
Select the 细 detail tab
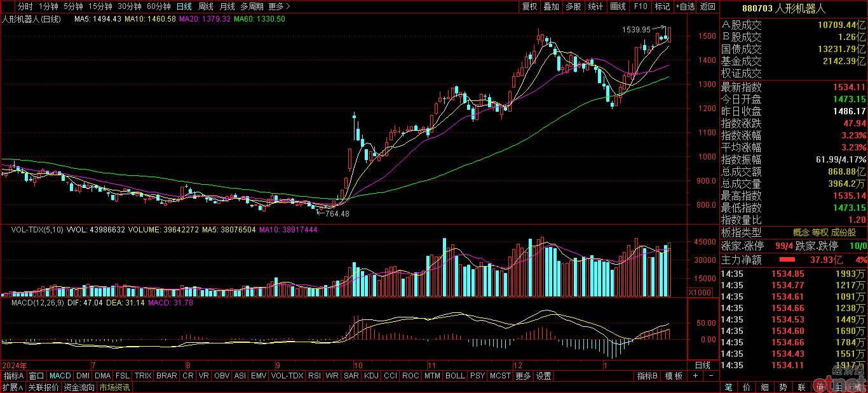click(764, 387)
